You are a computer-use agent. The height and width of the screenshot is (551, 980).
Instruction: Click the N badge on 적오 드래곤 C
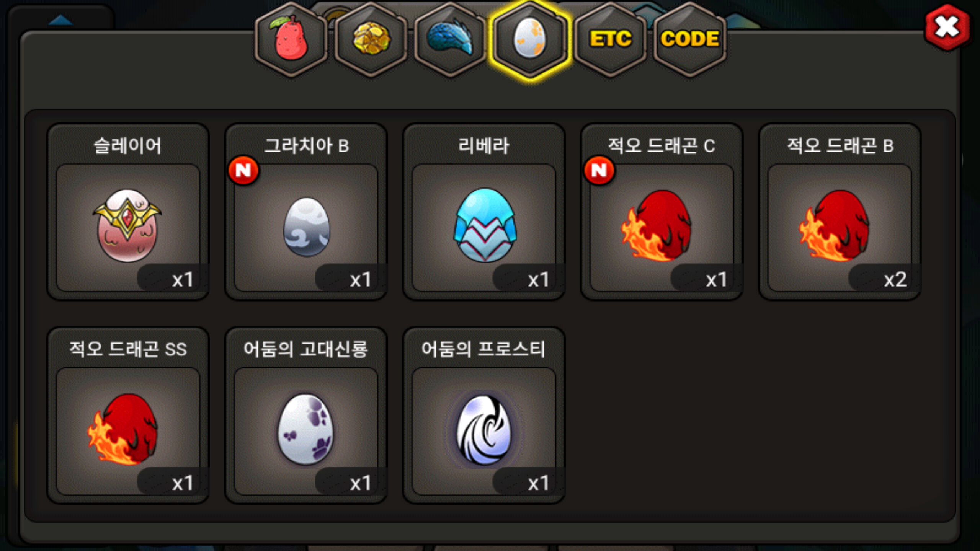(599, 171)
